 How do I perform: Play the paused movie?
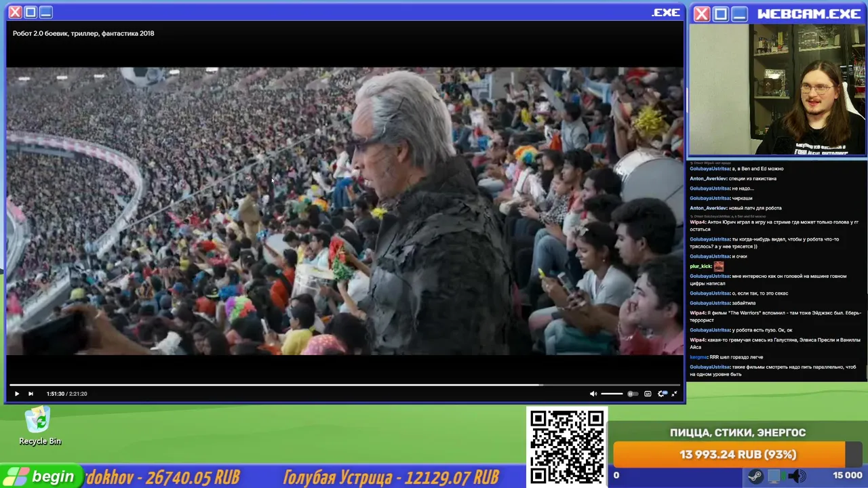17,394
